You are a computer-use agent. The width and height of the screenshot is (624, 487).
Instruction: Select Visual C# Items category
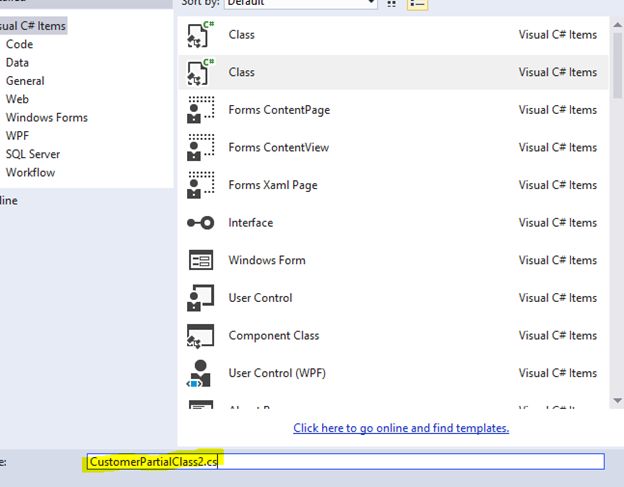(33, 26)
